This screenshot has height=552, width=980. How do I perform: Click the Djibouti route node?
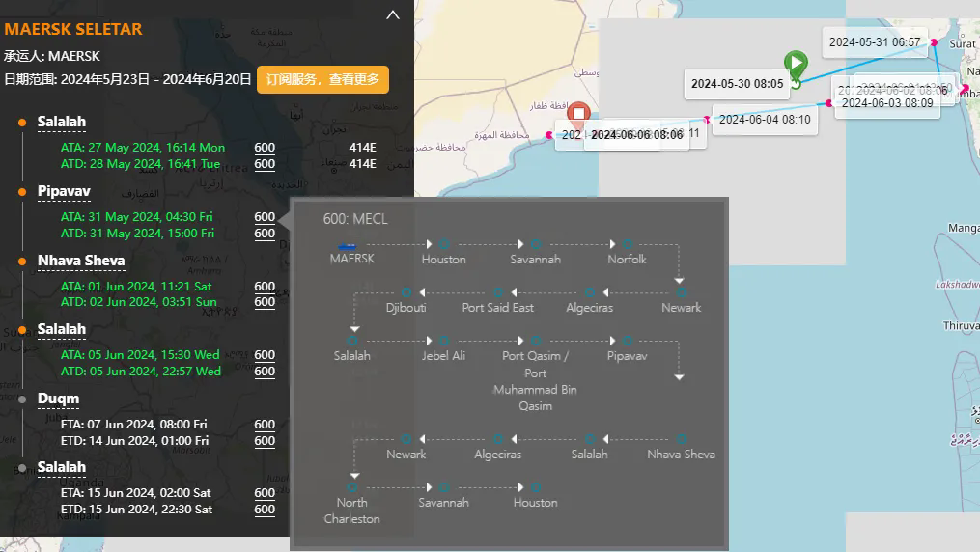point(406,292)
